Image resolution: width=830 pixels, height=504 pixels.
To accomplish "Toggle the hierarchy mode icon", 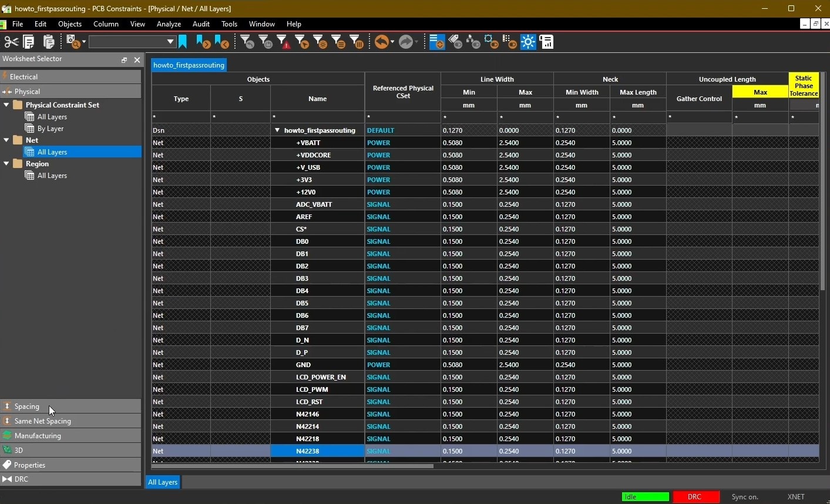I will (x=473, y=42).
